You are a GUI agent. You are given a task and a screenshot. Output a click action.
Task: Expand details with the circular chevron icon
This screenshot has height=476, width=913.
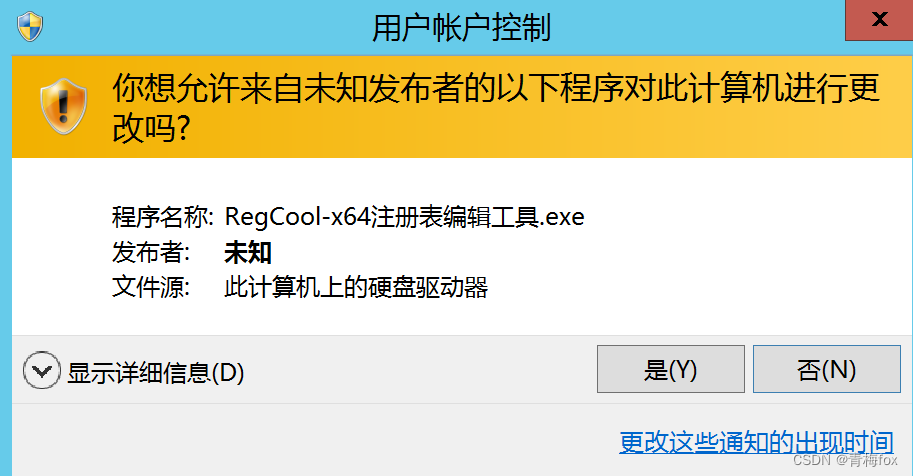click(x=41, y=371)
